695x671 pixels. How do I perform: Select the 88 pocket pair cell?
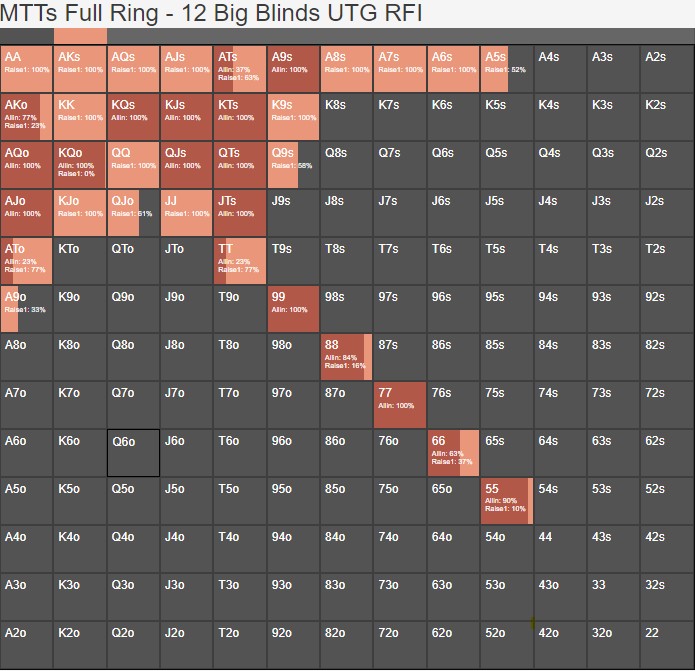tap(347, 357)
